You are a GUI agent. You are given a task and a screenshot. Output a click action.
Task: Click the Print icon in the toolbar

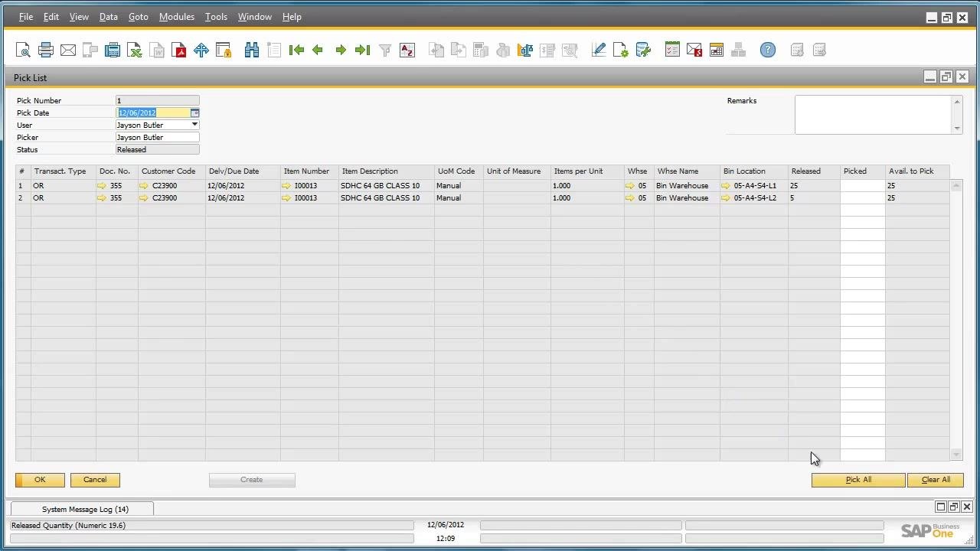pyautogui.click(x=46, y=51)
